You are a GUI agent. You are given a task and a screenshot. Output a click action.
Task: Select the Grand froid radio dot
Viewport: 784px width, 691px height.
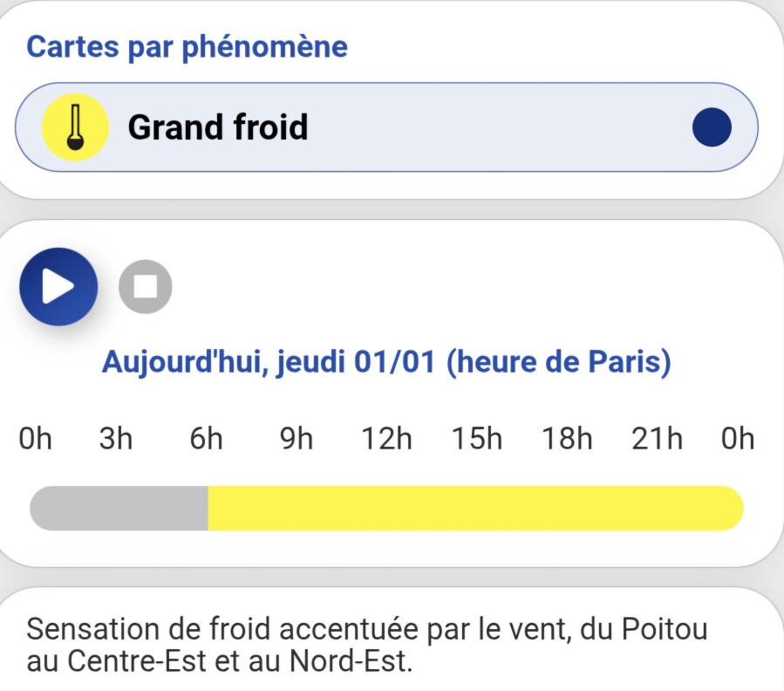point(711,127)
